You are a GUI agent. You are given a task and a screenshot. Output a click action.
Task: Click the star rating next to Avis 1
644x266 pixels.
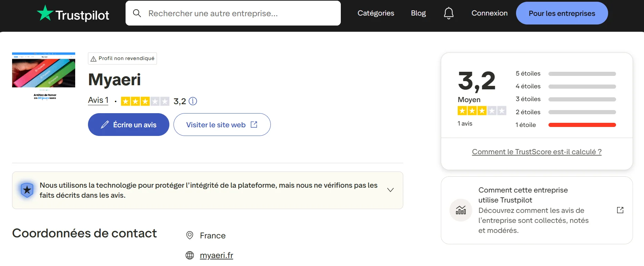pos(145,101)
